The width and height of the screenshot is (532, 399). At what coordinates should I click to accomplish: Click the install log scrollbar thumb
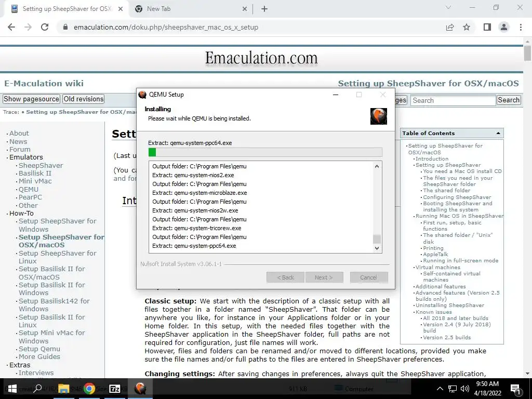point(377,239)
